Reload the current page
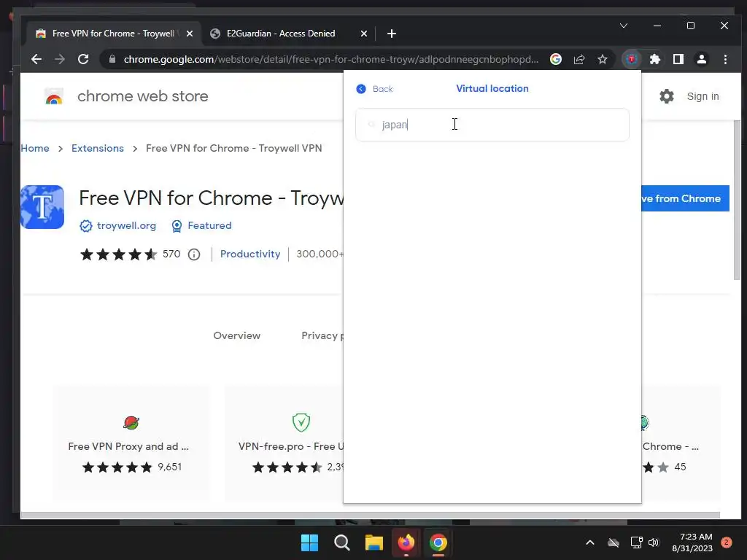 coord(83,59)
